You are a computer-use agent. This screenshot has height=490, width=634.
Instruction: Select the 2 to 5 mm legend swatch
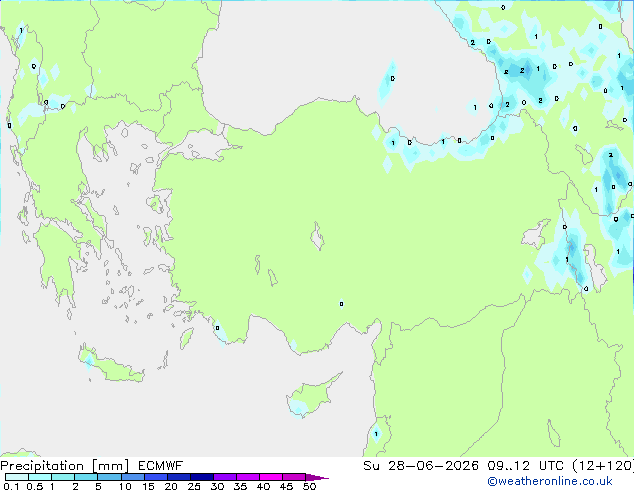(x=86, y=477)
